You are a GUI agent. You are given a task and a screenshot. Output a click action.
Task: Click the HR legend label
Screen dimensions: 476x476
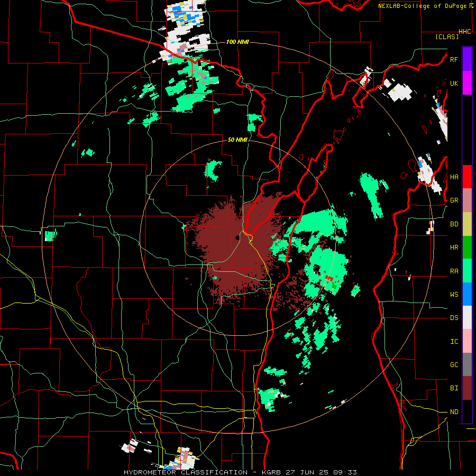click(454, 248)
